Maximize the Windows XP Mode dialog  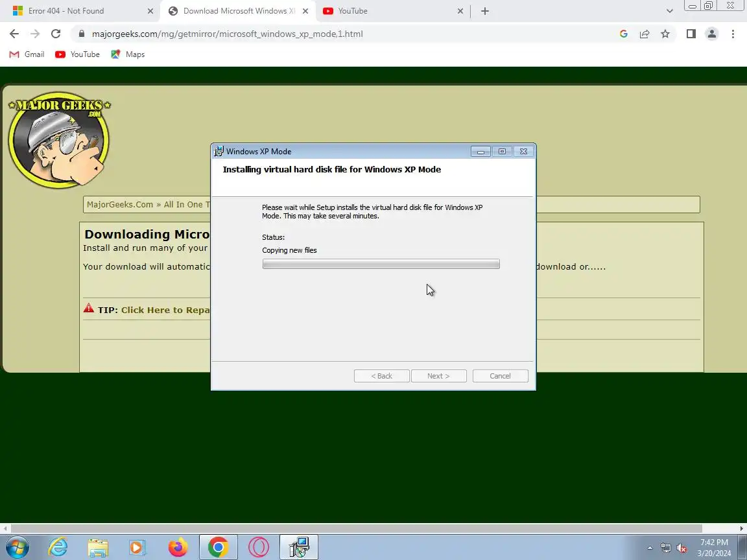(502, 152)
